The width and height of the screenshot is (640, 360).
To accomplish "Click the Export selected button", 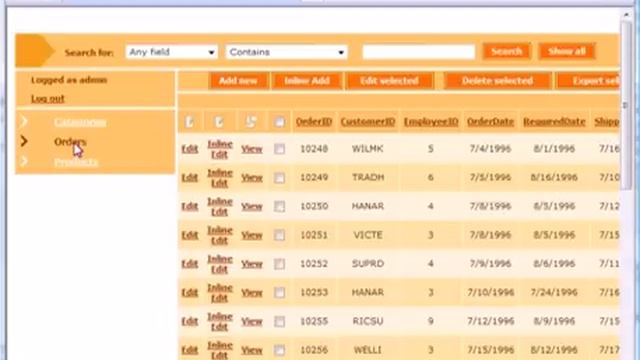I will pos(588,81).
